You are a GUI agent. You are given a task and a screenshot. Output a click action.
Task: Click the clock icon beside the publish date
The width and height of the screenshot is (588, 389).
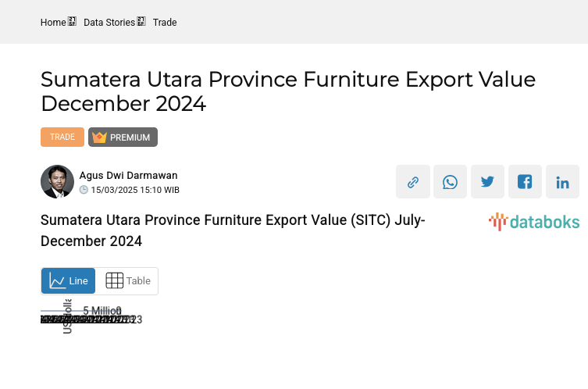(84, 190)
